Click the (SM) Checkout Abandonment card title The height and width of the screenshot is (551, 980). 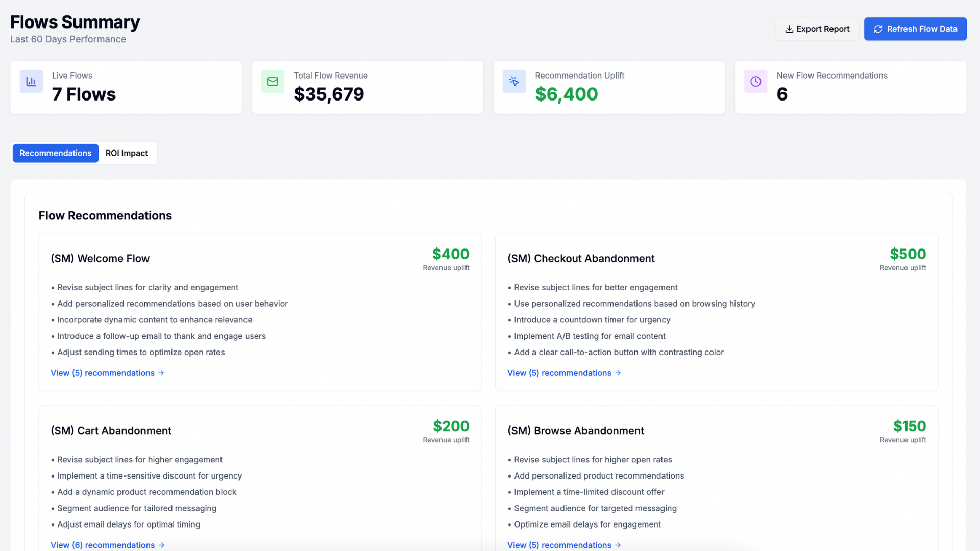581,259
